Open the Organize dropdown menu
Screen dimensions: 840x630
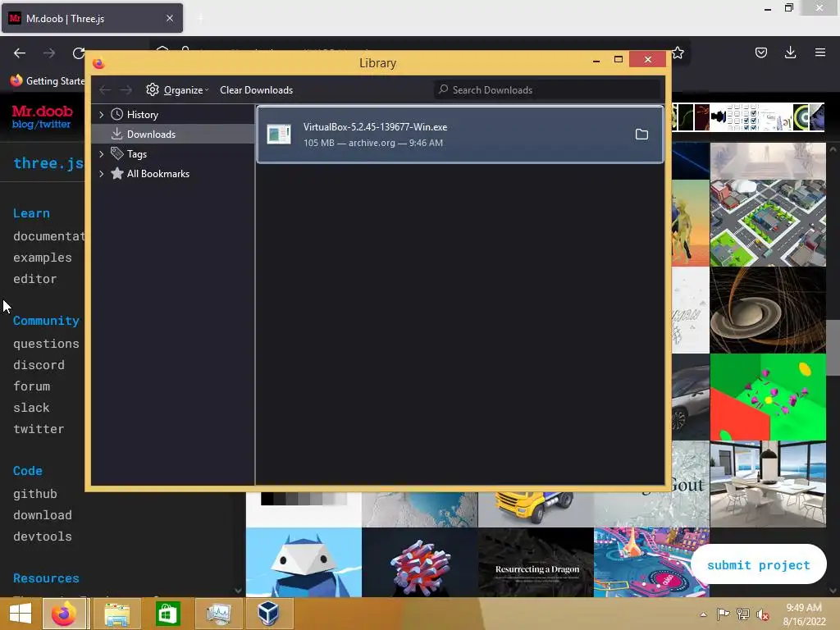[x=177, y=90]
